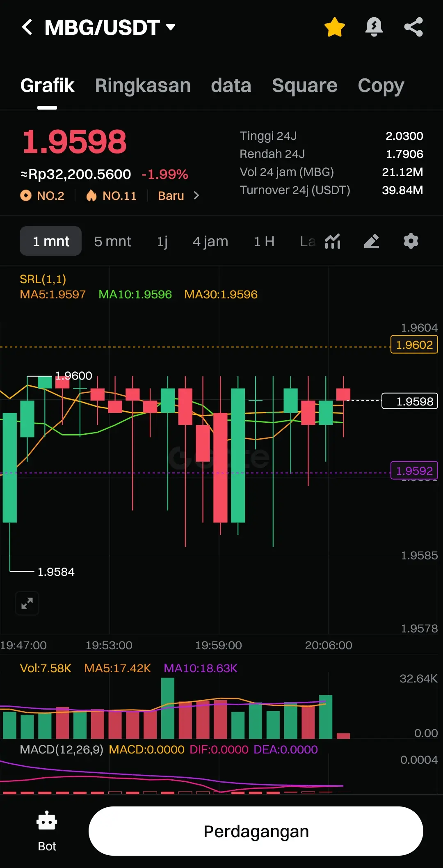Select the 4 jam timeframe
The height and width of the screenshot is (868, 443).
(x=210, y=241)
